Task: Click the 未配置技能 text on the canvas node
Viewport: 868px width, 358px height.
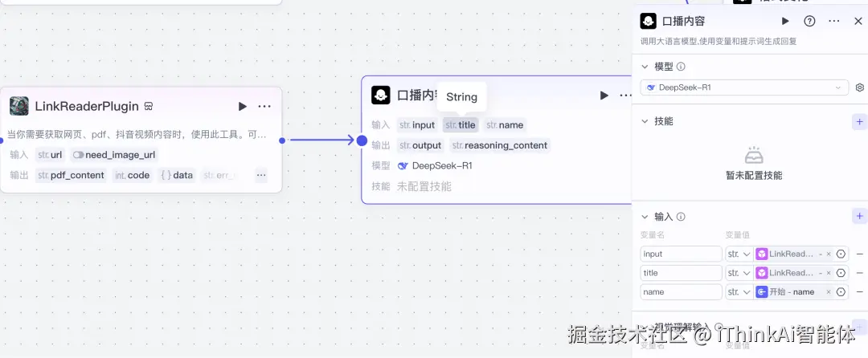Action: pos(424,187)
